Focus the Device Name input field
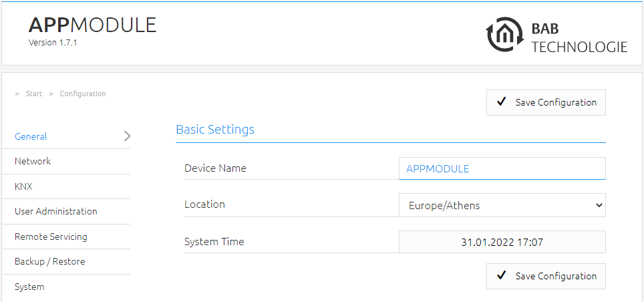The width and height of the screenshot is (644, 302). [x=502, y=168]
